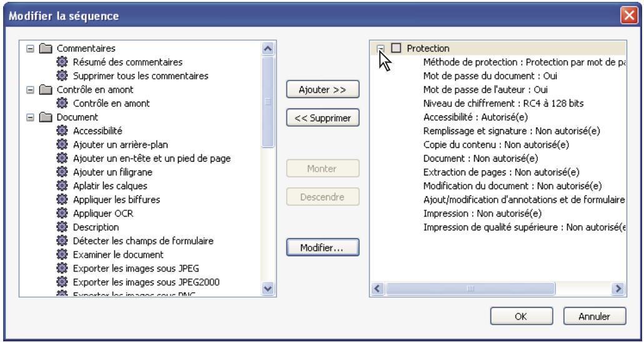
Task: Click 'Impression : Non autorisé(e)' detail line
Action: pyautogui.click(x=482, y=213)
